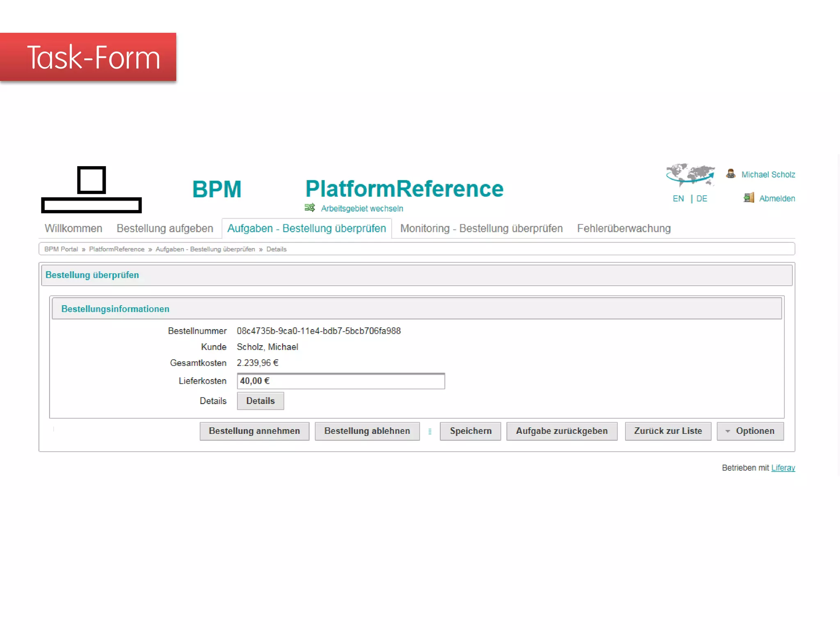This screenshot has width=840, height=630.
Task: Click the portal logo in the header
Action: (x=91, y=189)
